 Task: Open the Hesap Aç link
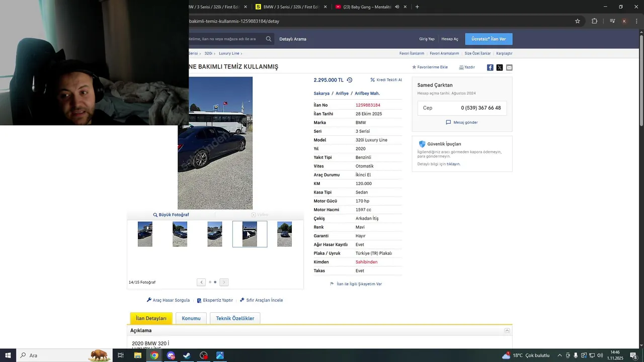(450, 39)
